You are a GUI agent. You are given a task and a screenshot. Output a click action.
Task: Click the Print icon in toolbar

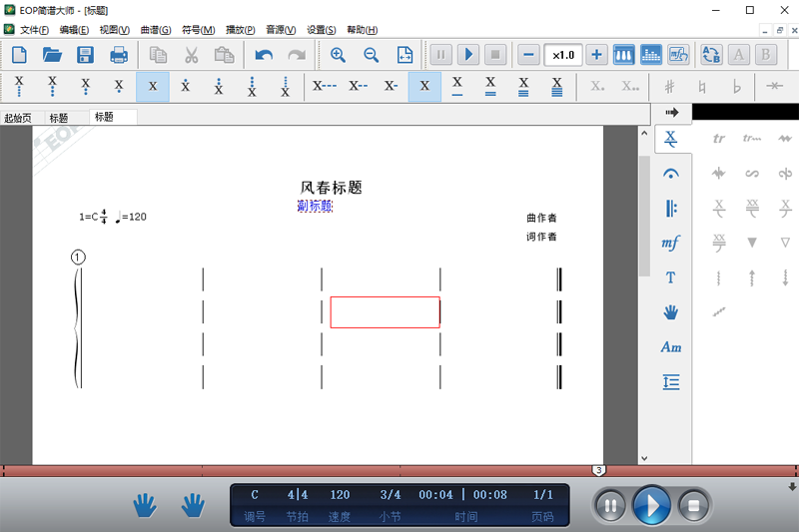pyautogui.click(x=119, y=55)
